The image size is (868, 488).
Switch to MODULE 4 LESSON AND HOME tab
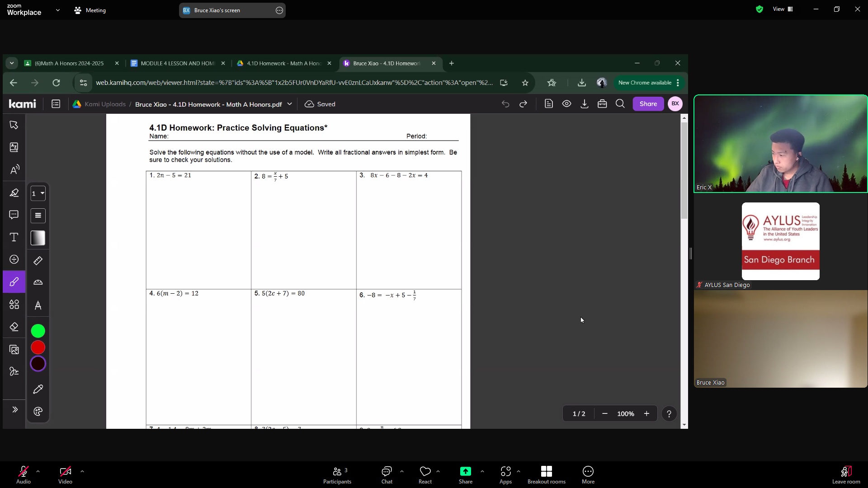[x=178, y=63]
